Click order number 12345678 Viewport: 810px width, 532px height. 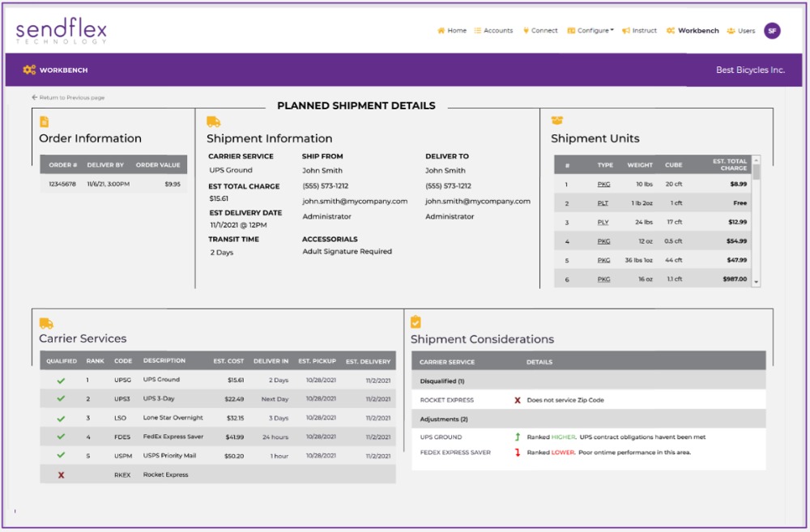pyautogui.click(x=62, y=184)
